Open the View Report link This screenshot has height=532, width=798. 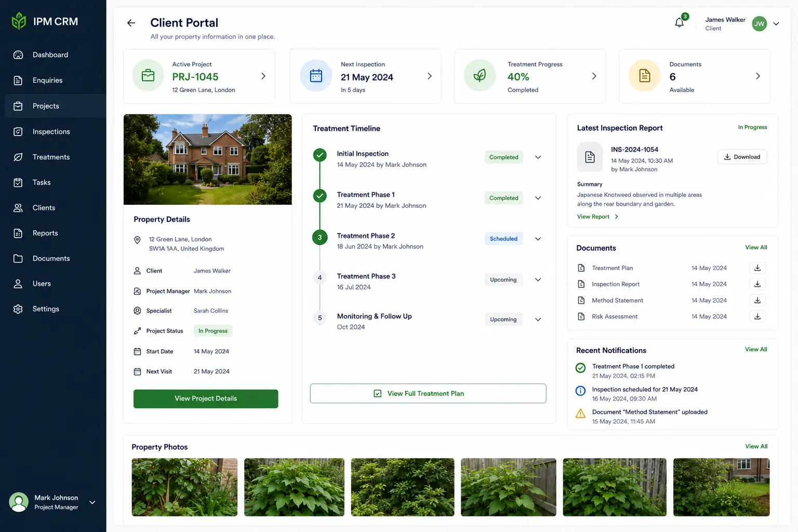[x=597, y=217]
